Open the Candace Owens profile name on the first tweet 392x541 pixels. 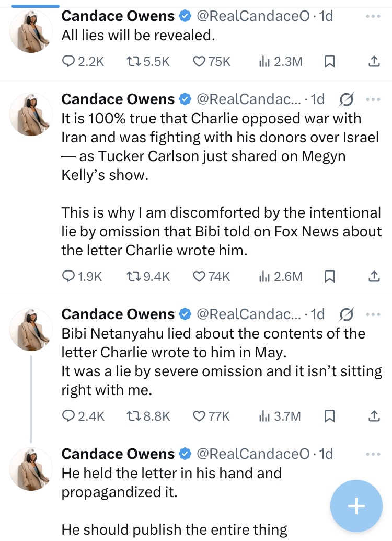coord(118,16)
